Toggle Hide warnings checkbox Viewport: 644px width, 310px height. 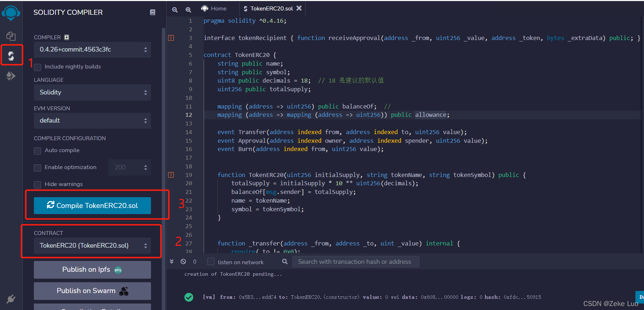coord(37,185)
